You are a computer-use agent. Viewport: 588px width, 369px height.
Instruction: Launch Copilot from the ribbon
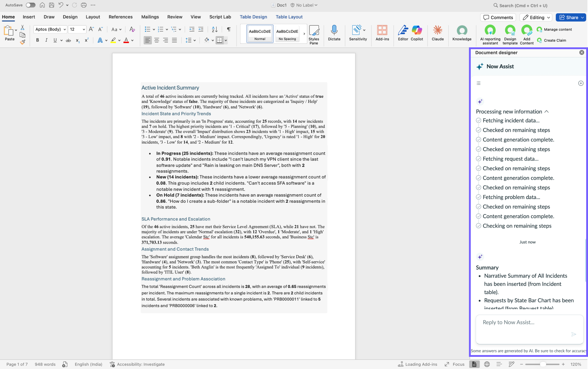pos(417,33)
